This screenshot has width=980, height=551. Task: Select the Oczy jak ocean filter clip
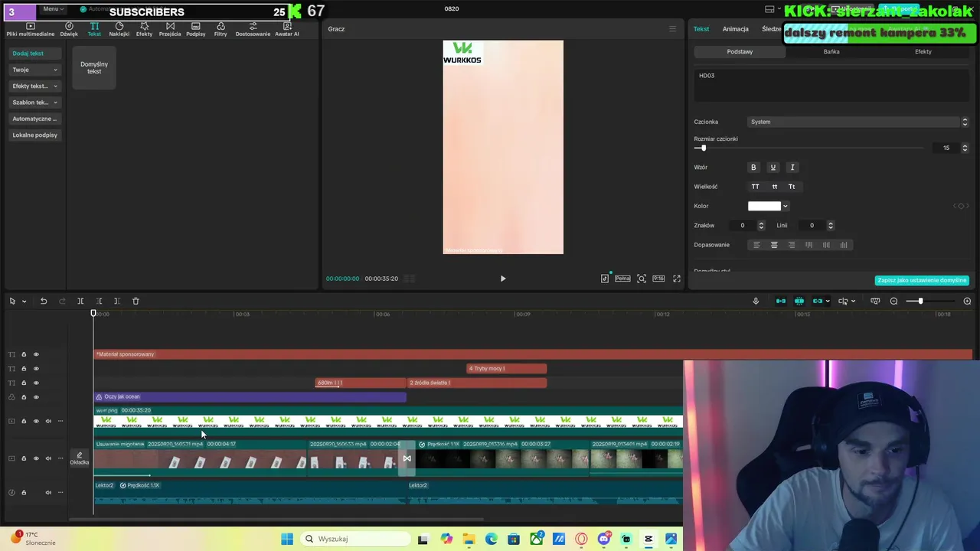tap(250, 396)
